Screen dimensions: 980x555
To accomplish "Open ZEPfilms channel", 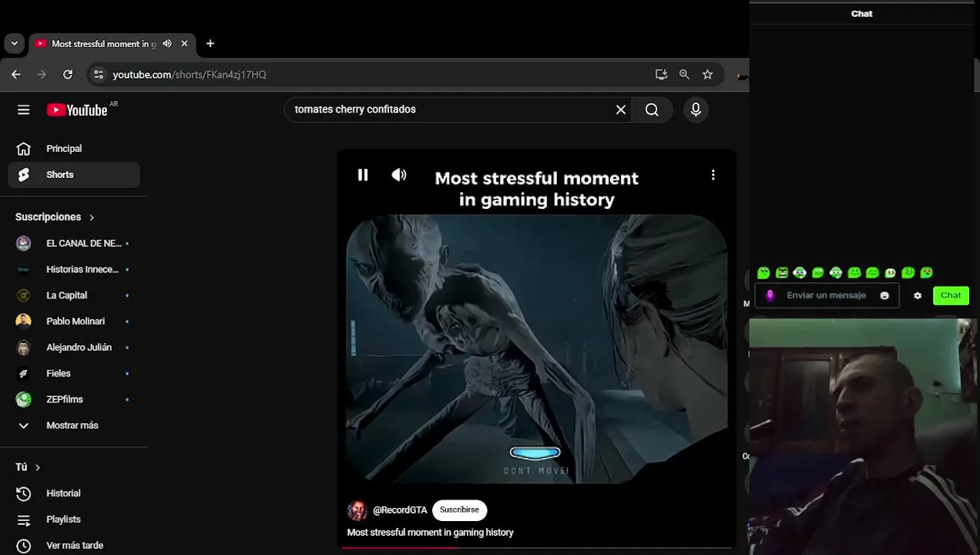I will [x=74, y=399].
